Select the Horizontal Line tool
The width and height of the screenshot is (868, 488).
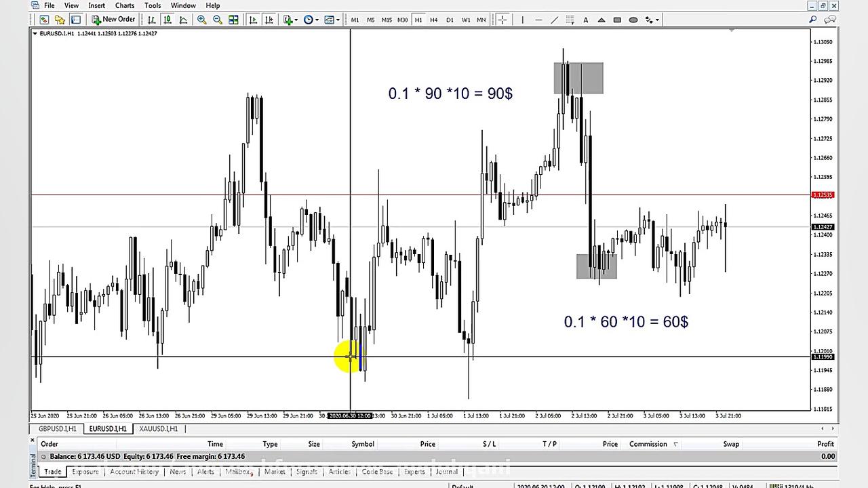538,20
